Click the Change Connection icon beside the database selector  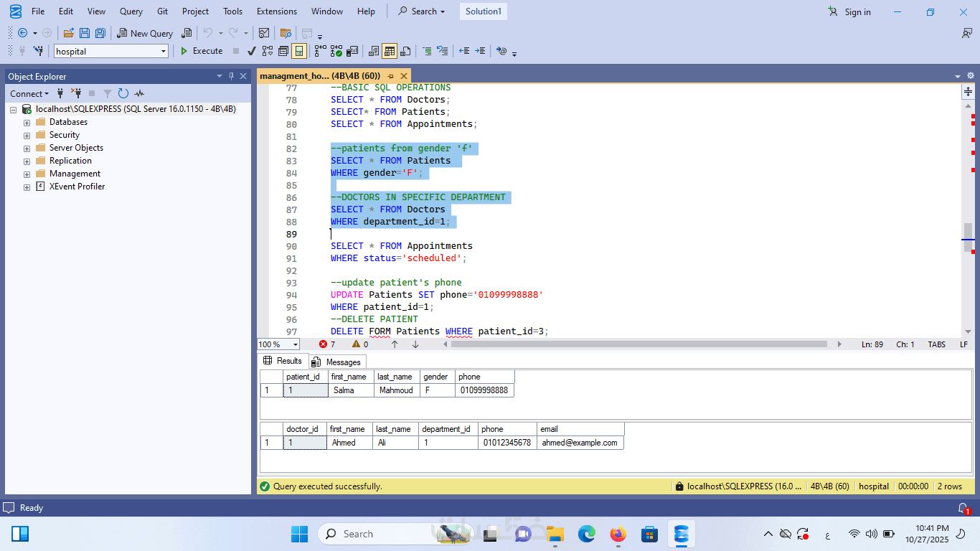(x=38, y=51)
